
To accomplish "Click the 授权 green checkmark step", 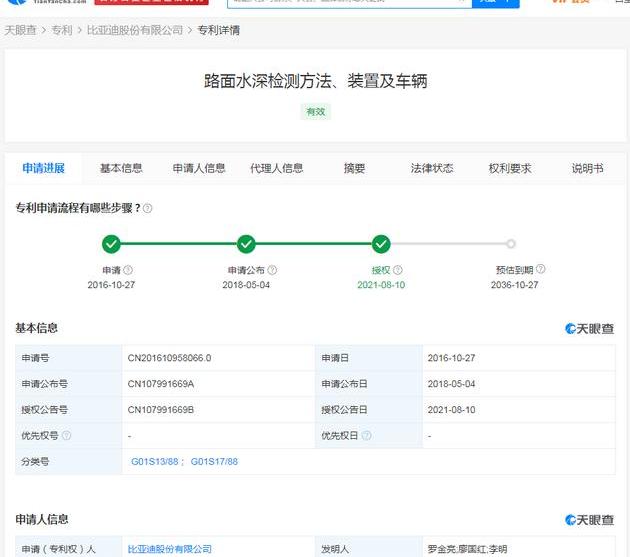I will click(381, 244).
